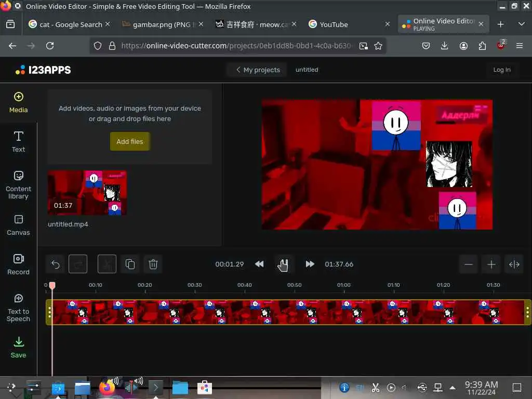Viewport: 532px width, 399px height.
Task: Close the YouTube tab
Action: [388, 24]
